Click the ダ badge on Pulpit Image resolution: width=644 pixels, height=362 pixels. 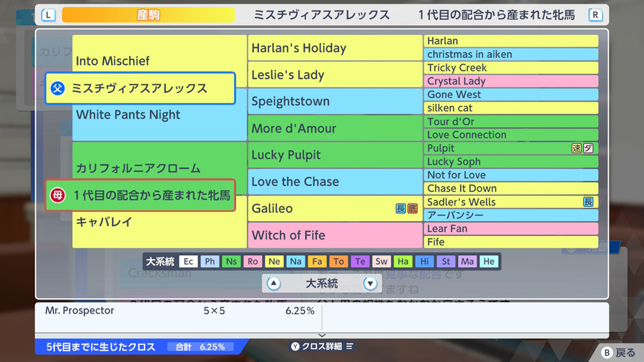click(x=588, y=148)
